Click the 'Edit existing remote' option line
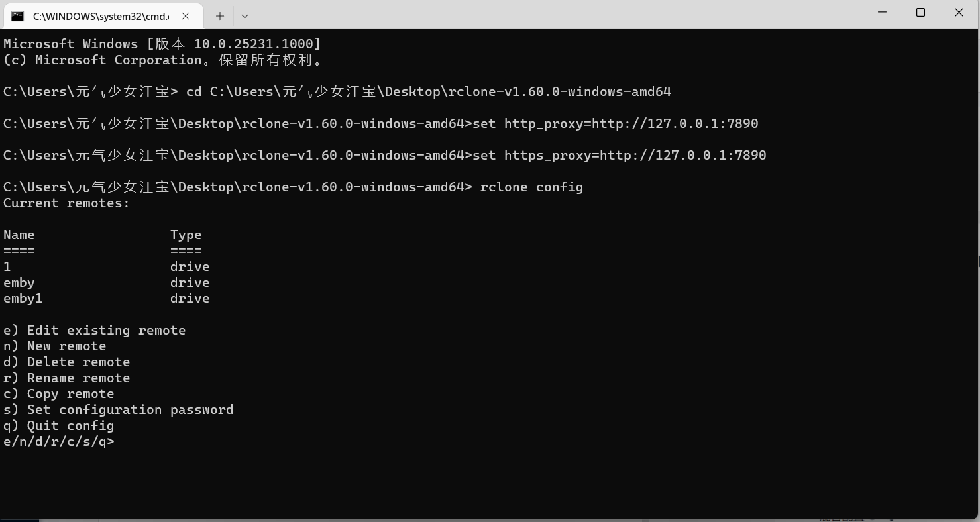The height and width of the screenshot is (522, 980). pos(94,330)
